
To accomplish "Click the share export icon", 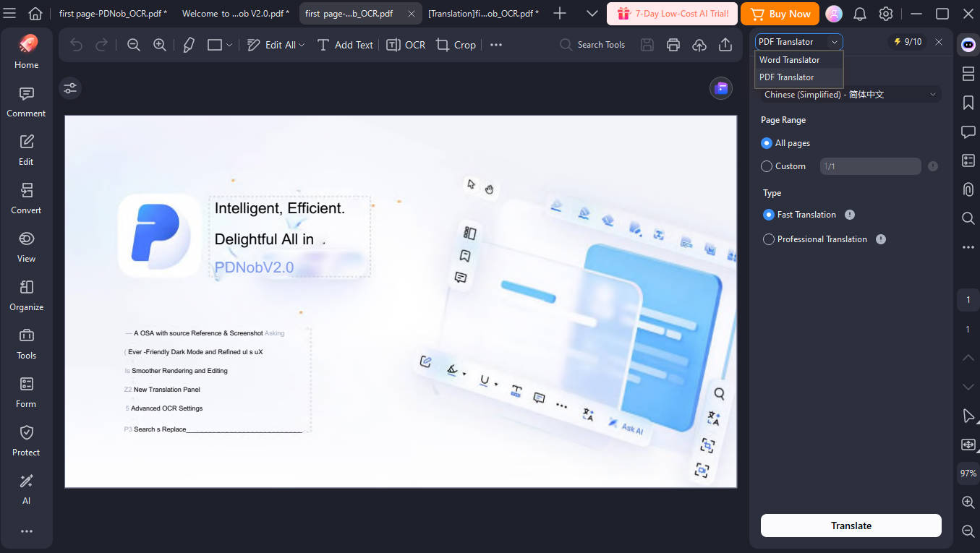I will 725,45.
